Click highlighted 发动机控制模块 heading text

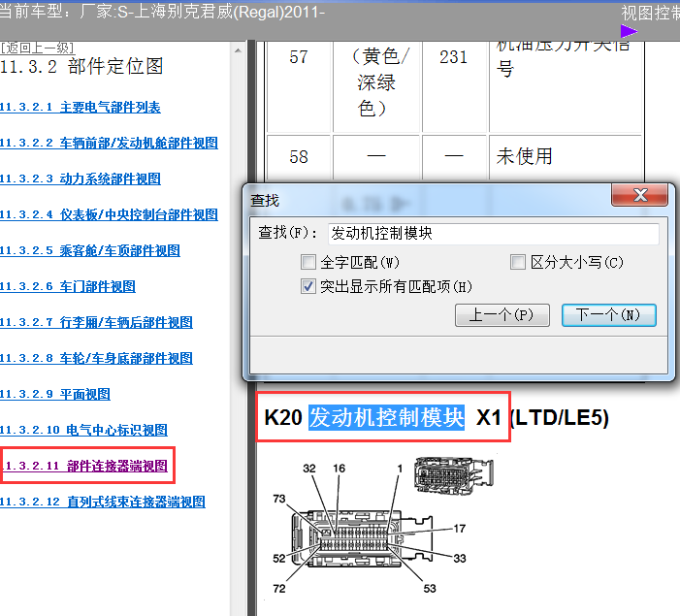click(x=386, y=417)
